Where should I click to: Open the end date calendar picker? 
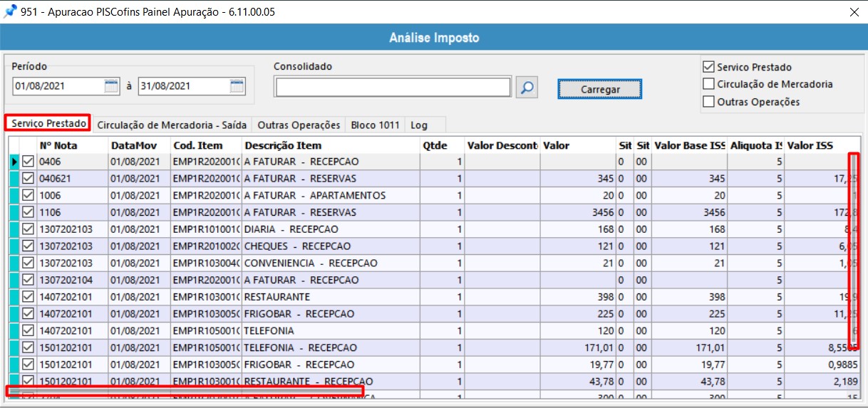[x=237, y=87]
